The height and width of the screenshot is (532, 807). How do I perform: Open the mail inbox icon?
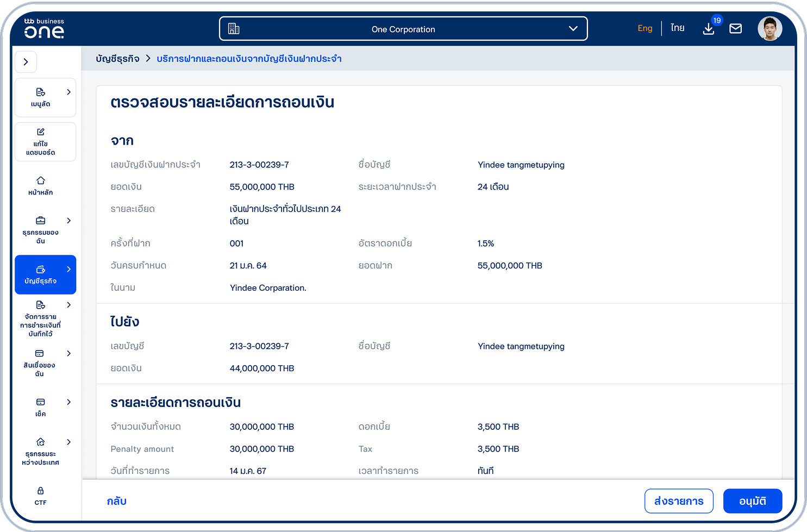point(735,29)
